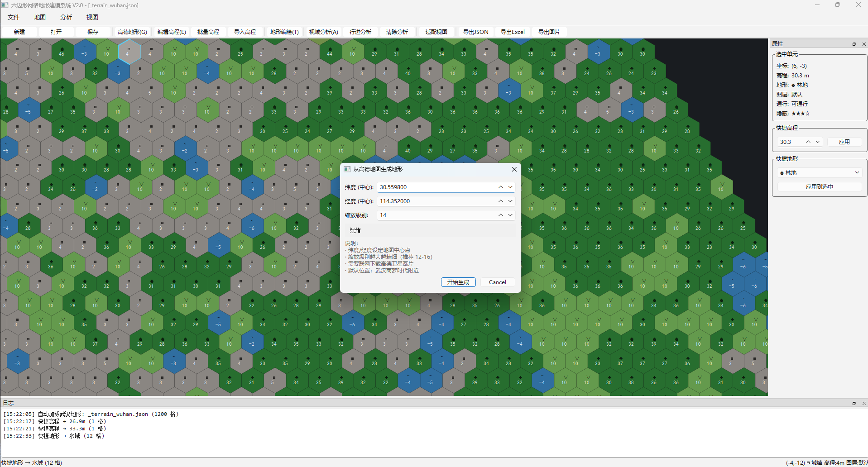Click the 开始生成 button
The height and width of the screenshot is (467, 868).
pos(458,282)
